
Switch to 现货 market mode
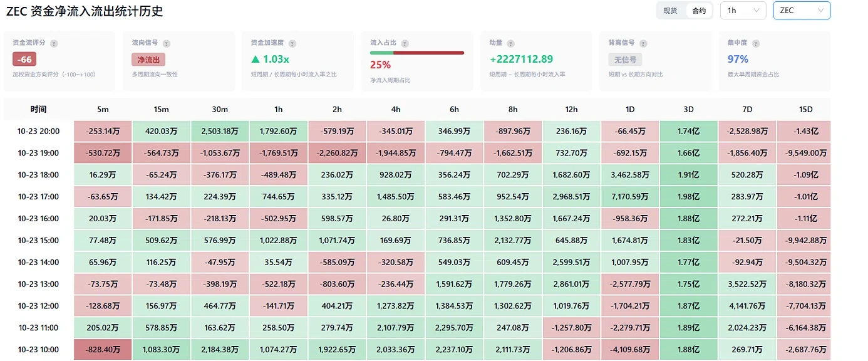[x=670, y=11]
